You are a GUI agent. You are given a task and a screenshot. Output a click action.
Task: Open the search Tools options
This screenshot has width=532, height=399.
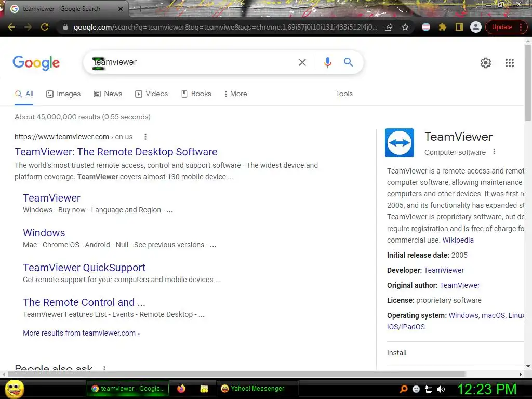[x=344, y=94]
